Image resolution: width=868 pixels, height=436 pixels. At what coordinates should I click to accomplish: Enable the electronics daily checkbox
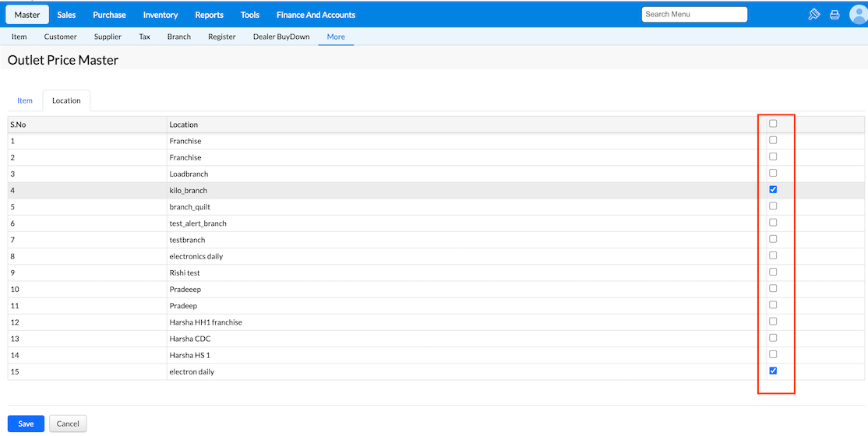coord(774,255)
